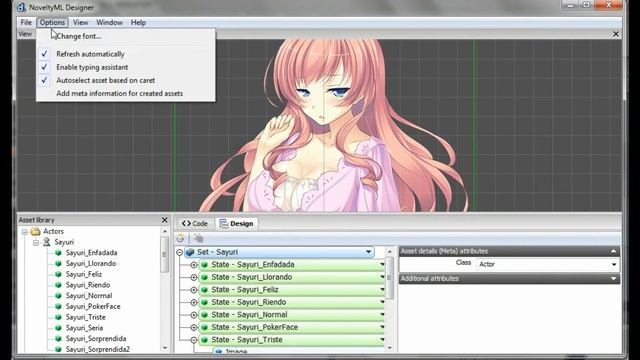
Task: Click green cube icon beside Sayuri_Triste in library
Action: pos(58,317)
